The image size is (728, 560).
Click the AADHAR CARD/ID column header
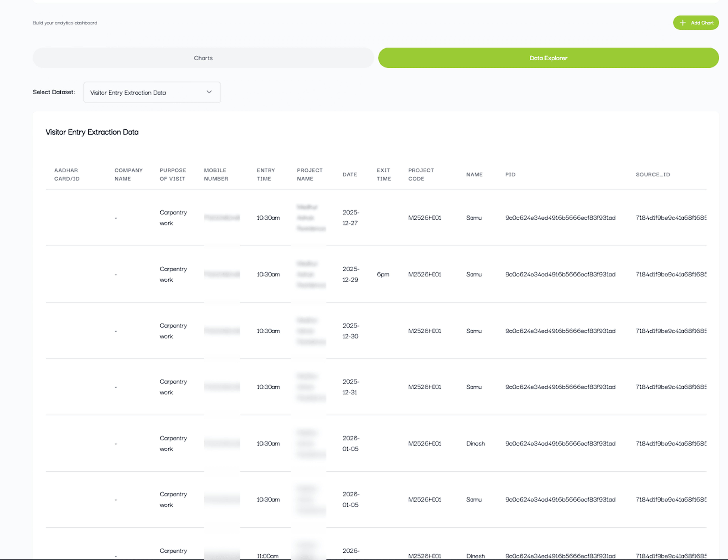67,174
